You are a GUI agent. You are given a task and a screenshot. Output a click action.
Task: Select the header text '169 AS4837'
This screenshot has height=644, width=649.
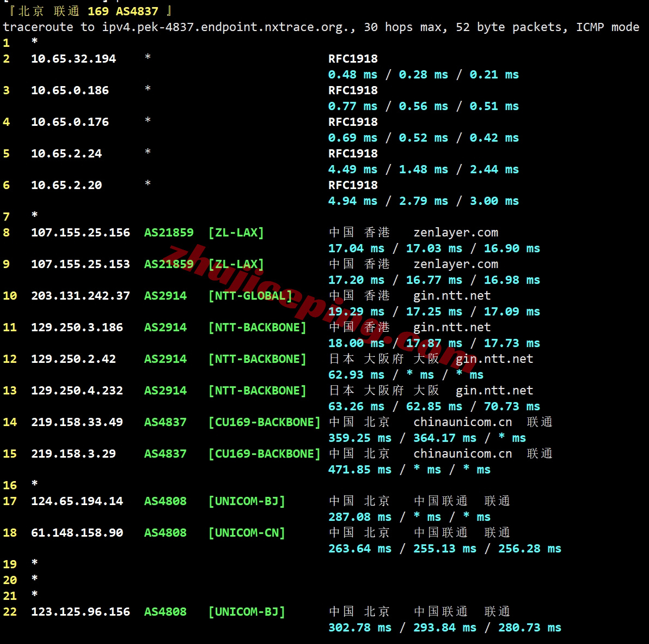point(123,11)
